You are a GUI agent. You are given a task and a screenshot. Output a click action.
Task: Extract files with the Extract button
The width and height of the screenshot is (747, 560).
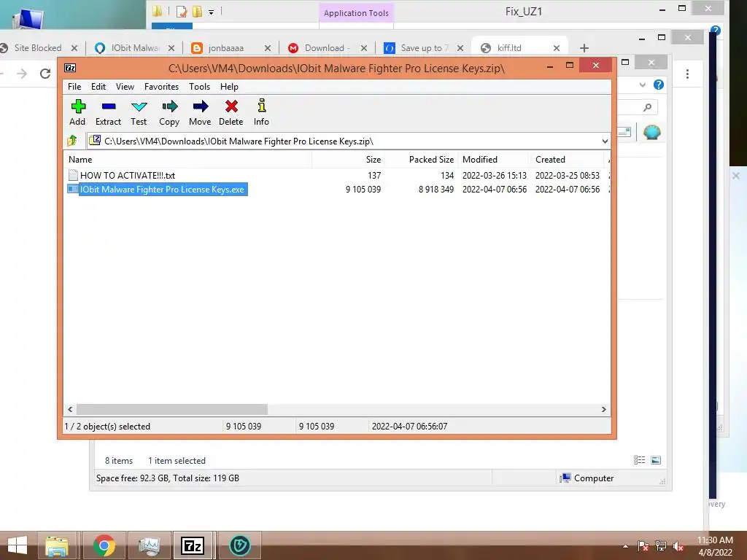(x=108, y=112)
